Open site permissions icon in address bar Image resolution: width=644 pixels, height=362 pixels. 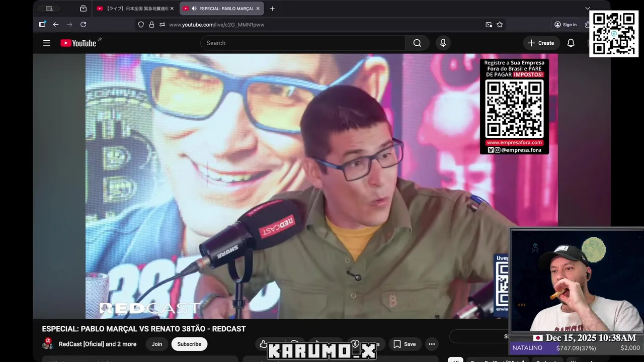[x=162, y=24]
